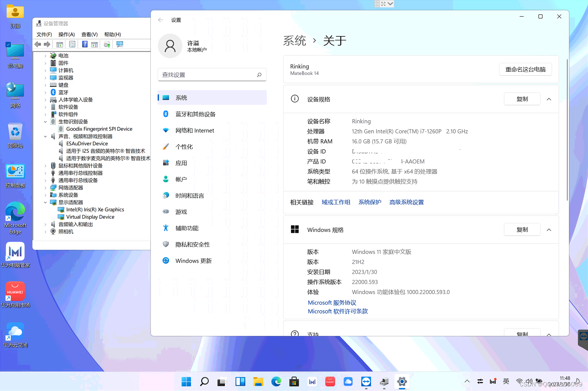This screenshot has height=391, width=588.
Task: Click the back arrow in Device Manager toolbar
Action: [x=38, y=44]
